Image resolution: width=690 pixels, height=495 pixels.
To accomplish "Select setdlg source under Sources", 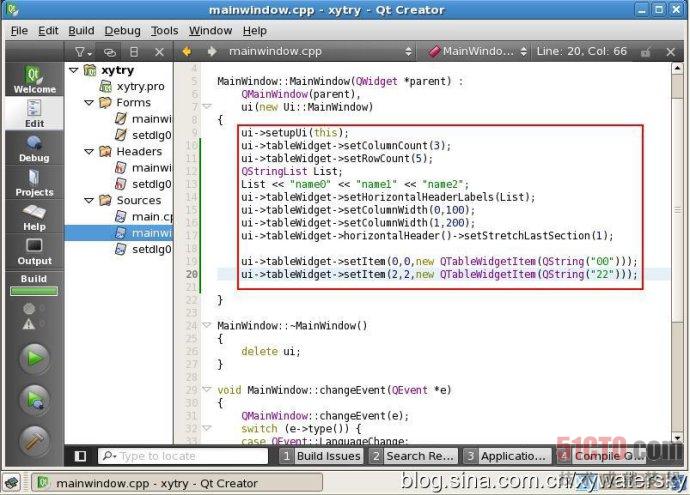I will click(144, 249).
